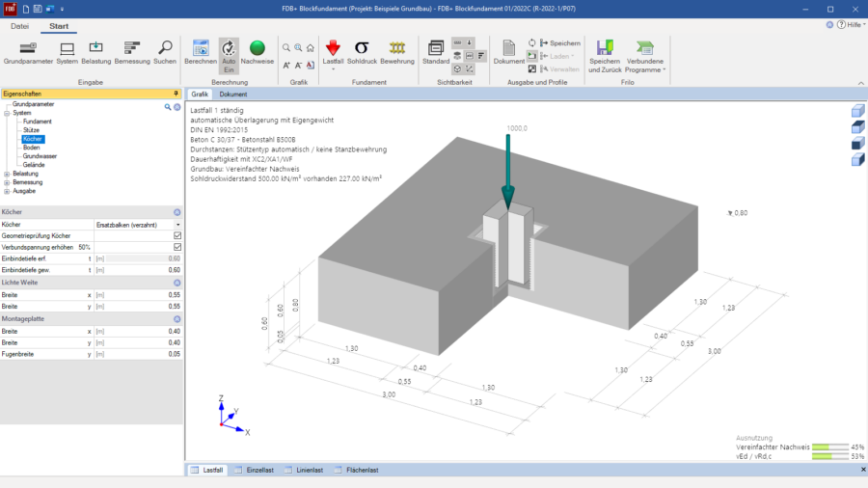Uncheck Verbundspannung erhöhen checkbox

177,247
